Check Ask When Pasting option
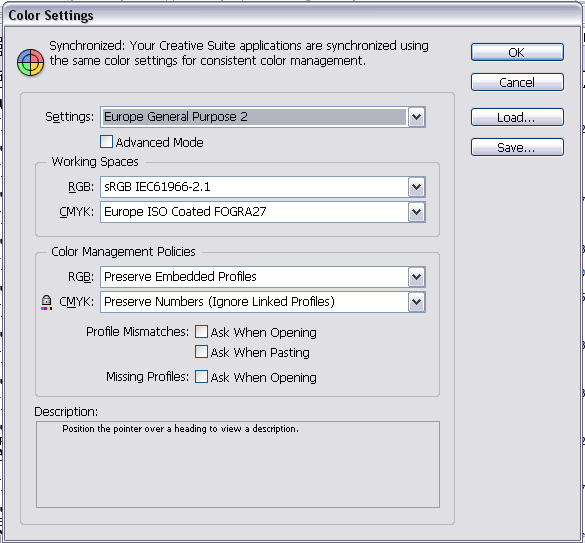 coord(201,352)
